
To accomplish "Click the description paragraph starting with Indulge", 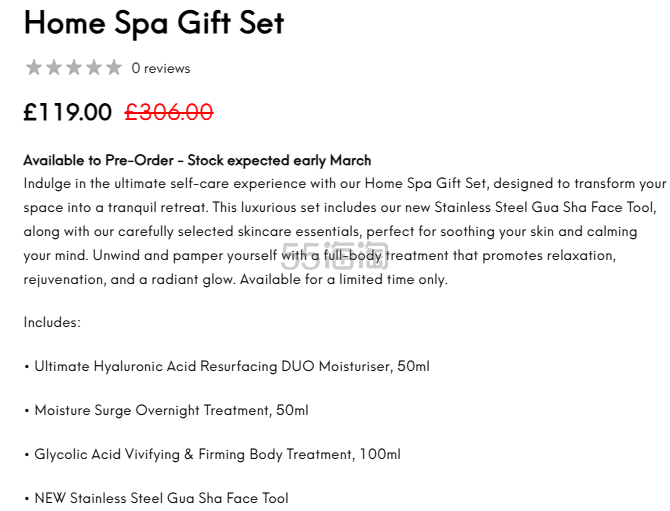I will click(x=344, y=231).
